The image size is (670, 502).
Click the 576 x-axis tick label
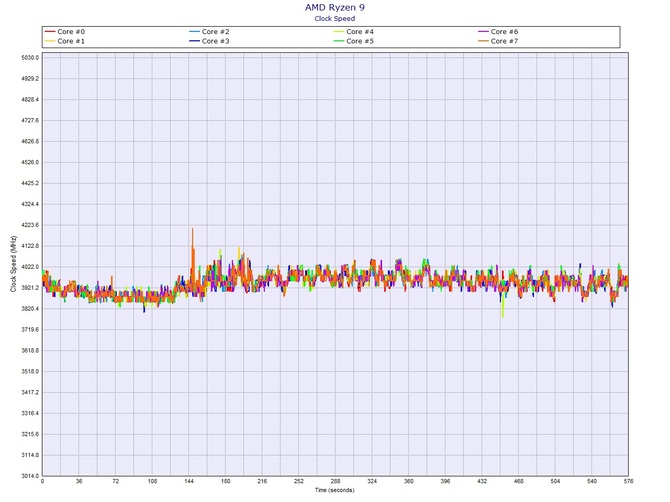click(x=628, y=481)
